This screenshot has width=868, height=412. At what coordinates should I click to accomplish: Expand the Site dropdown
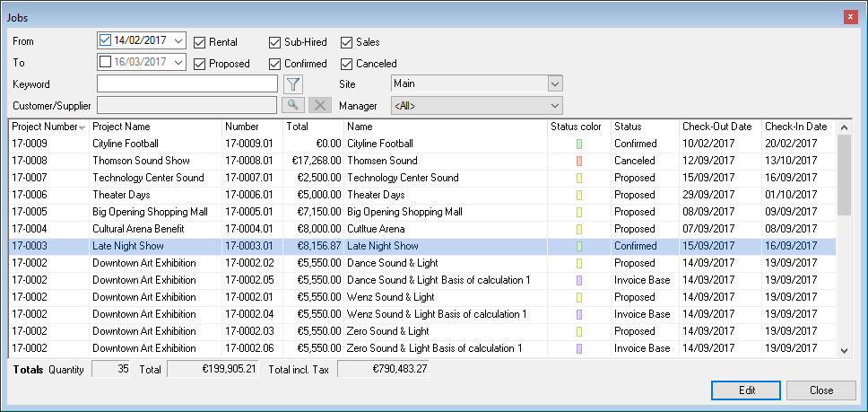(554, 83)
